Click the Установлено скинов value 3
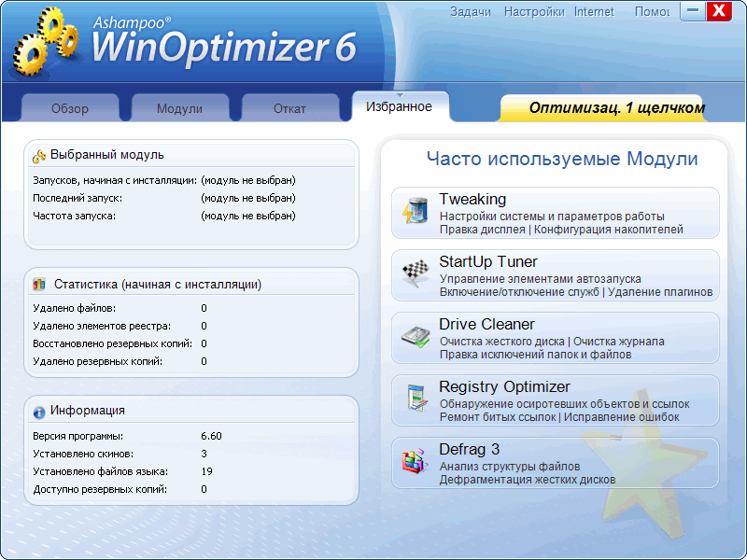747x560 pixels. tap(204, 454)
